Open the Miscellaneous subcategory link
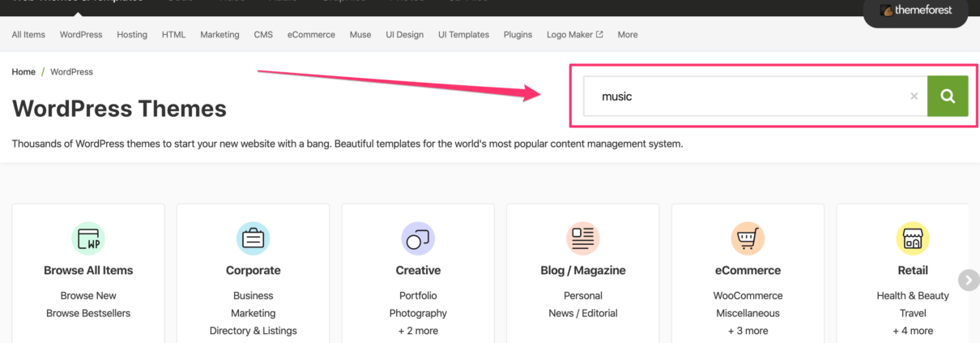The width and height of the screenshot is (980, 343). click(748, 313)
